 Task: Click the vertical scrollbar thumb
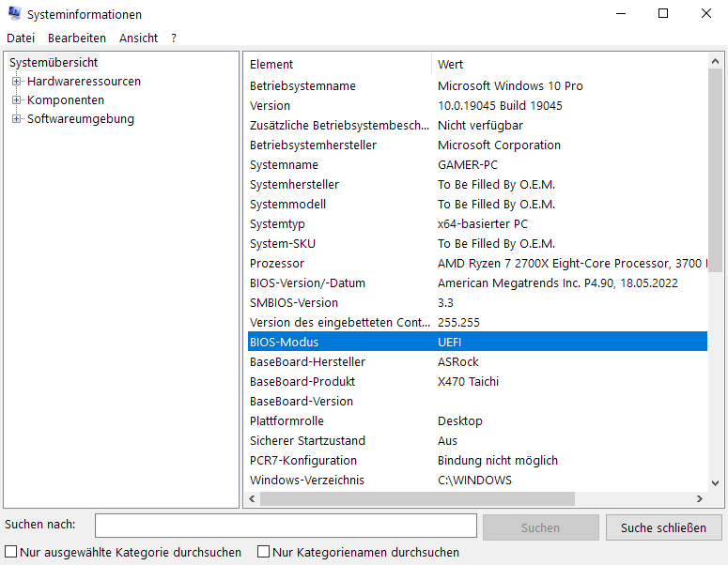(715, 168)
